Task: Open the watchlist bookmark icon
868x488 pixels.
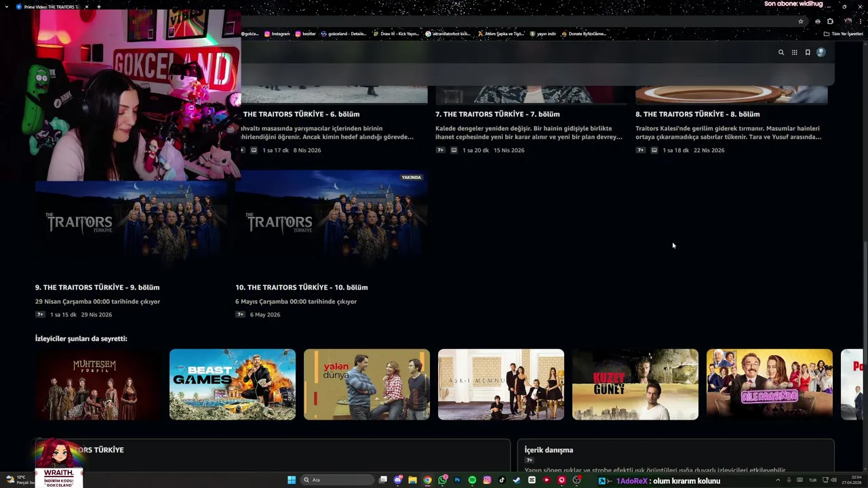Action: [x=808, y=52]
